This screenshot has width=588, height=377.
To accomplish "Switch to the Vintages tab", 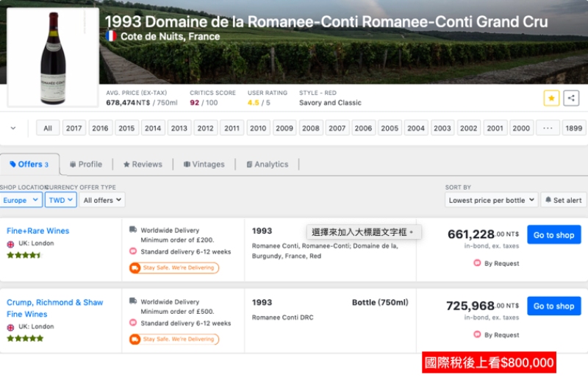I will pos(204,165).
